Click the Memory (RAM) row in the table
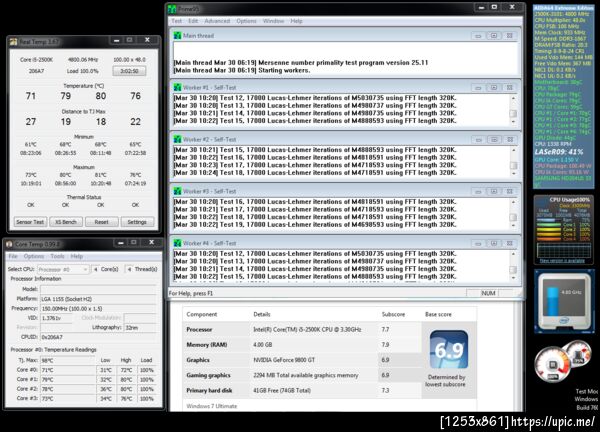Viewport: 600px width, 432px height. 302,345
